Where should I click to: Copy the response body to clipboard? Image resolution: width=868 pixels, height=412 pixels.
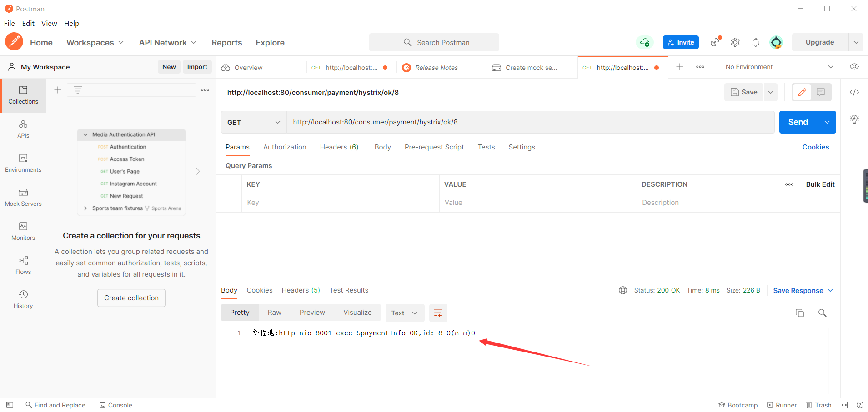800,313
